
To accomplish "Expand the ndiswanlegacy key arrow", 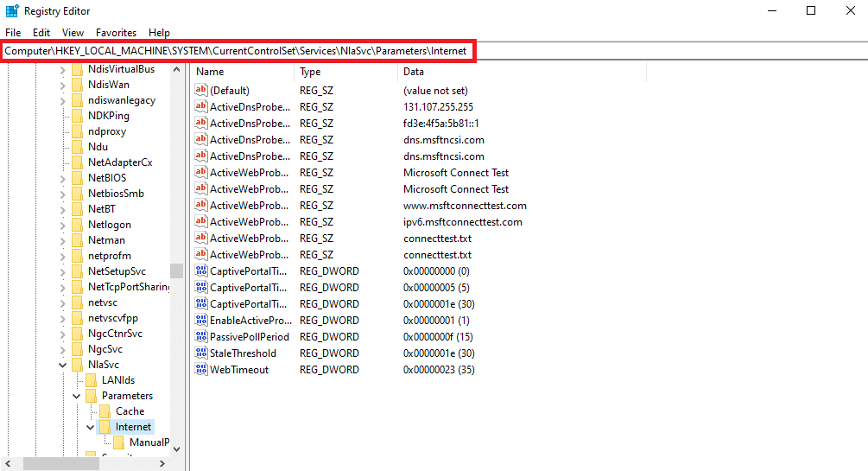I will click(x=62, y=101).
